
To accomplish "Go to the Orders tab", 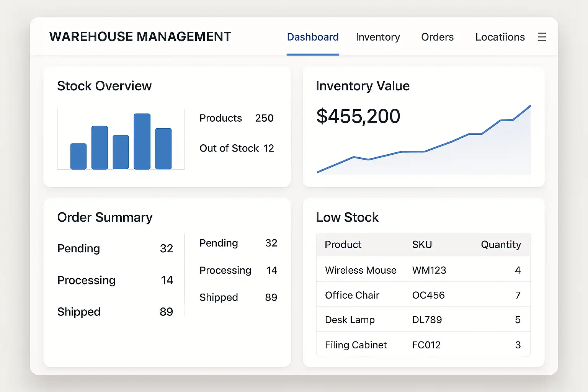I will 437,37.
